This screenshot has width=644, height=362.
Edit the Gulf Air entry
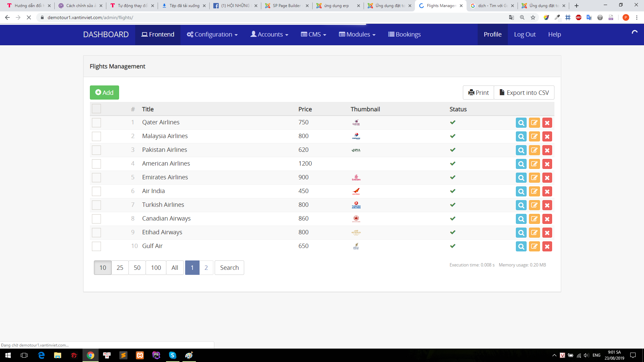(534, 246)
